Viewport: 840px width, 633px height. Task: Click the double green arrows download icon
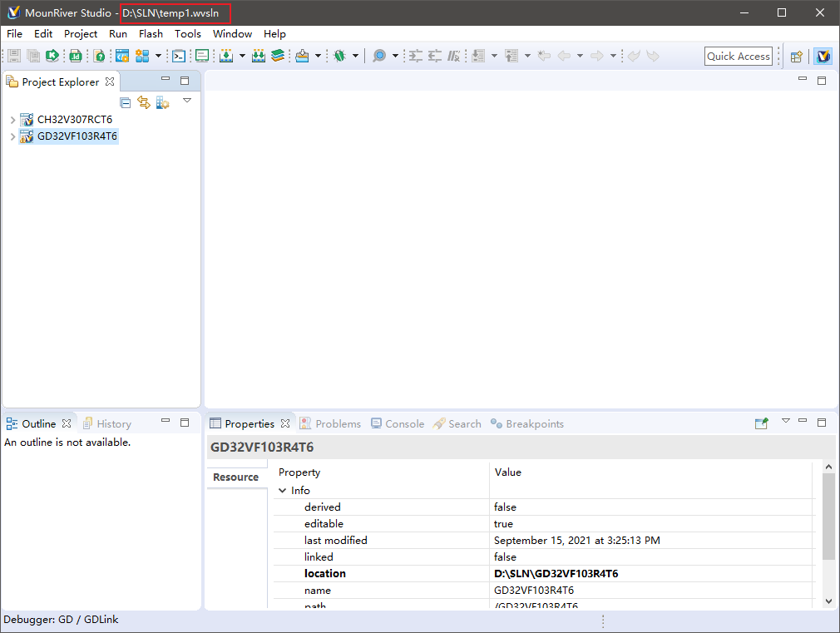259,56
